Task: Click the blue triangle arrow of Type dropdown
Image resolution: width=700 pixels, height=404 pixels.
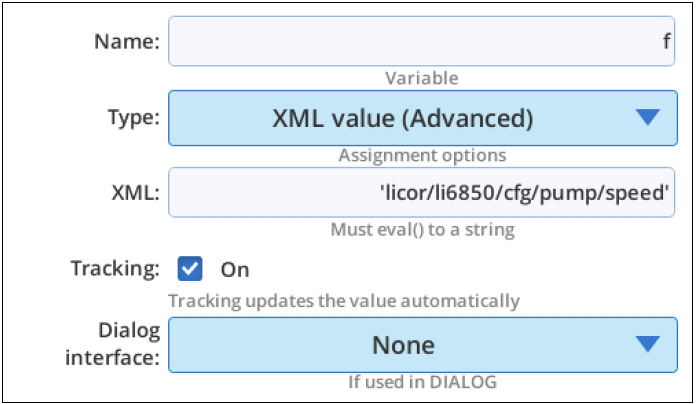Action: coord(648,117)
